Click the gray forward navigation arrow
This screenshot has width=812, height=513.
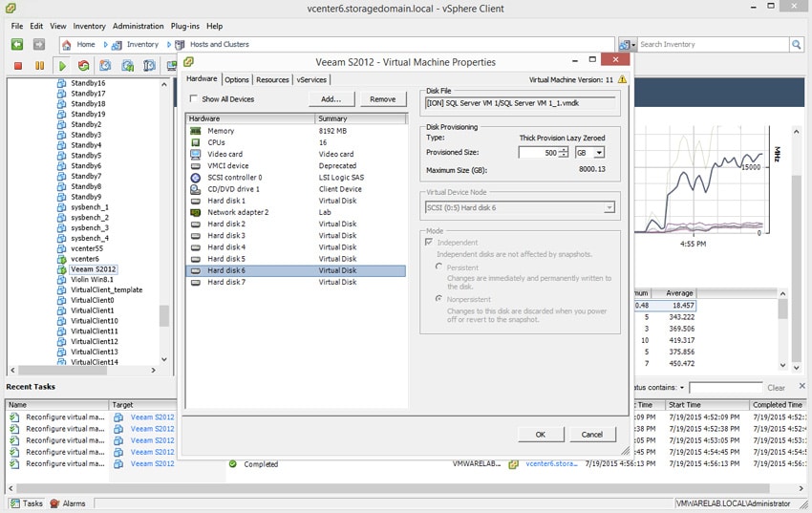click(39, 45)
